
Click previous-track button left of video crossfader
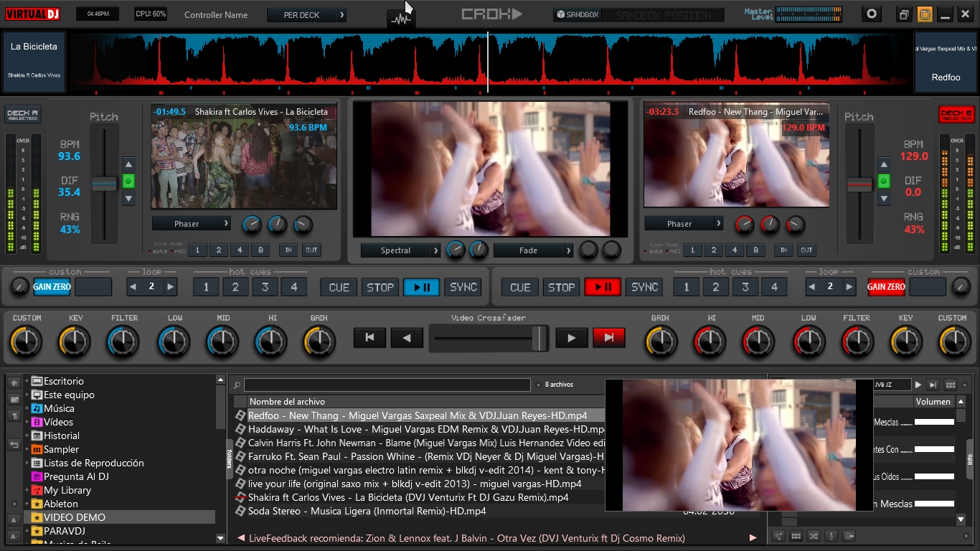[369, 337]
